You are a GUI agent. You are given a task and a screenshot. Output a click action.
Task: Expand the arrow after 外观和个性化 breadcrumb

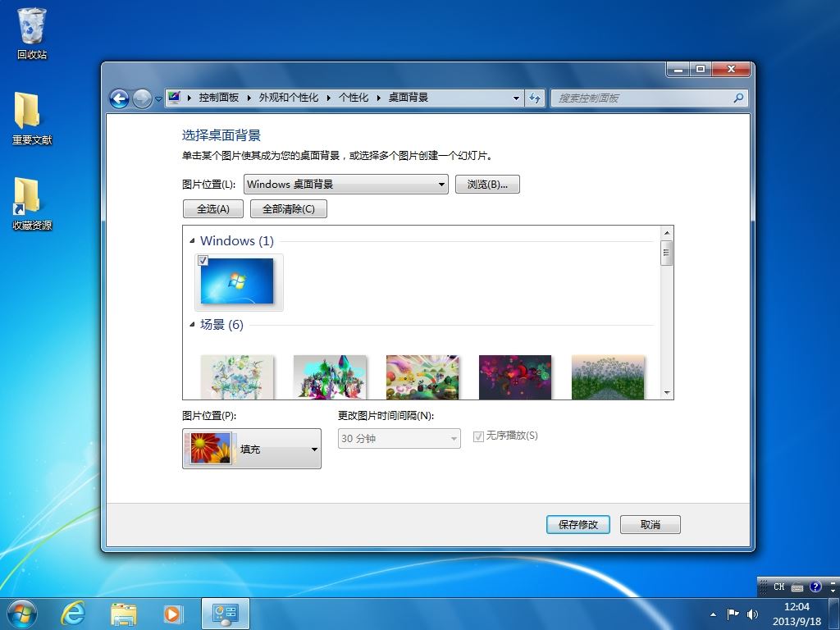point(328,98)
